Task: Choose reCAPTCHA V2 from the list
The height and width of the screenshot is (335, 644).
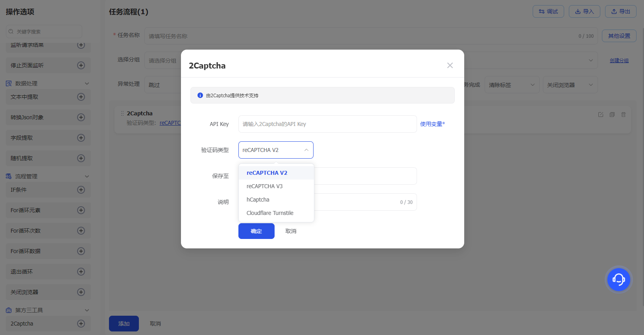Action: 276,173
